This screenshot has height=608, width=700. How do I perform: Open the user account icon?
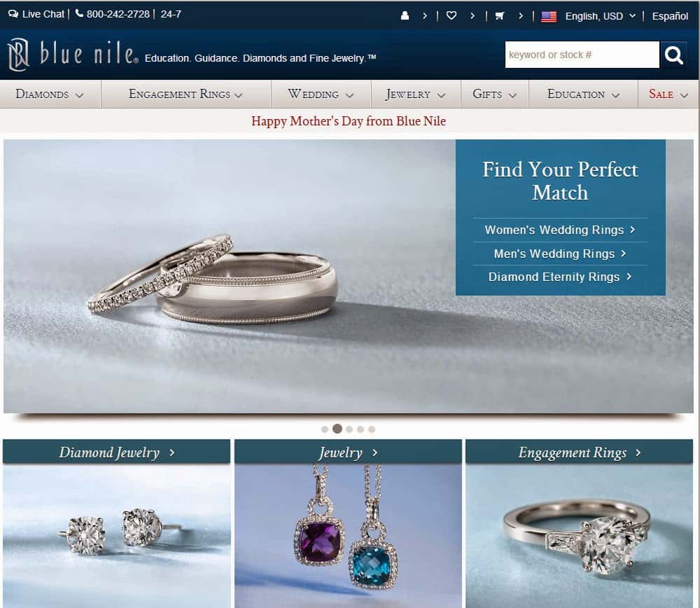405,15
